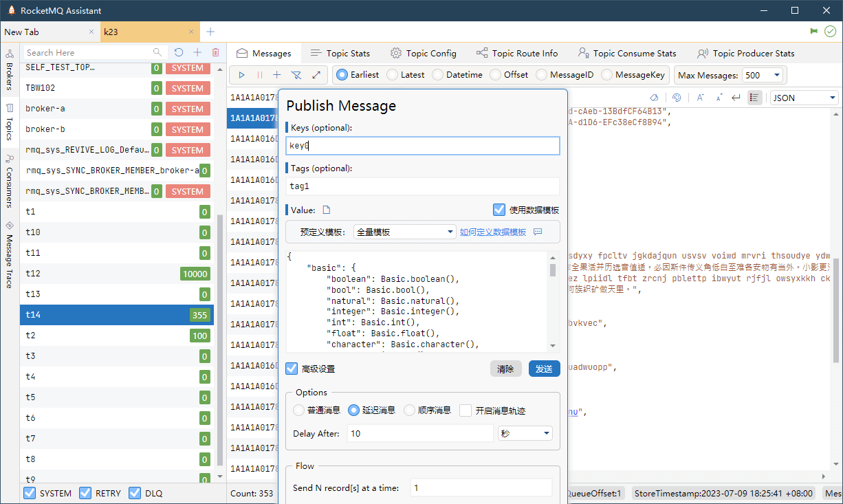Switch to the Topic Route Info tab

pyautogui.click(x=516, y=53)
